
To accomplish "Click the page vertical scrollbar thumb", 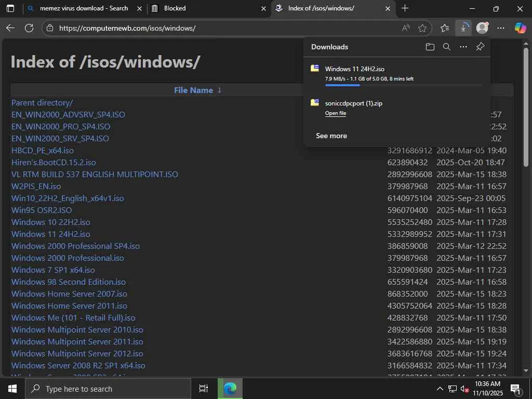I will tap(526, 107).
